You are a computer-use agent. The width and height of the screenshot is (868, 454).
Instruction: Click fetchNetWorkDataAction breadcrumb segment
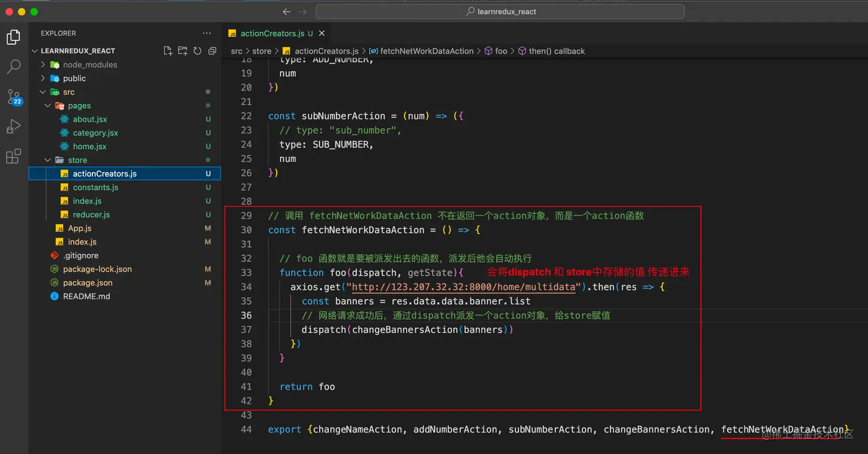point(427,51)
